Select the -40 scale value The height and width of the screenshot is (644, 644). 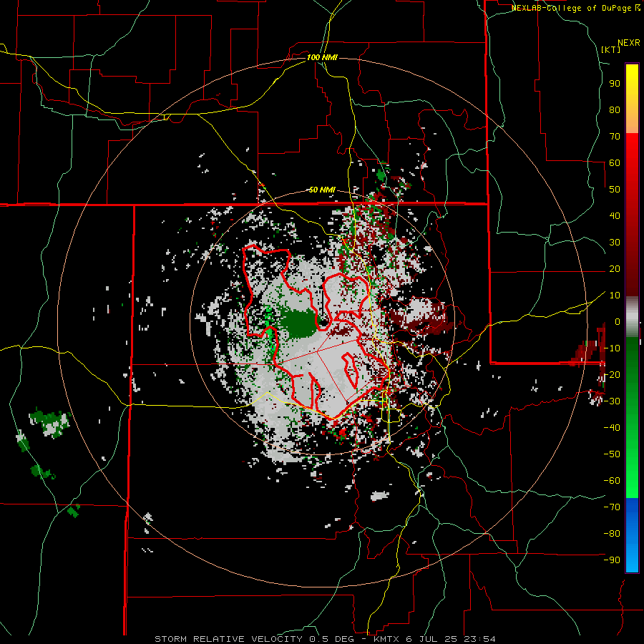(x=612, y=428)
